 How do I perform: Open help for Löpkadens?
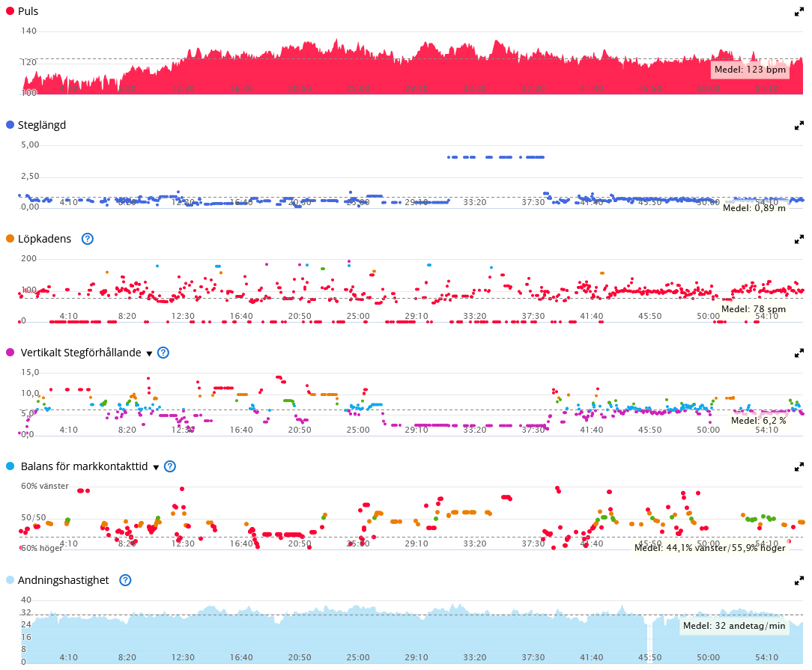pyautogui.click(x=88, y=239)
